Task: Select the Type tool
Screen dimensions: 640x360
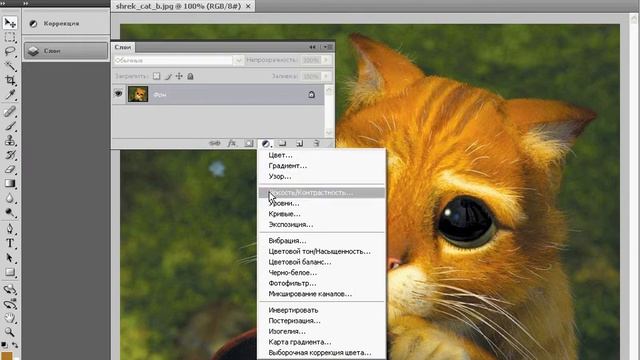Action: tap(10, 244)
